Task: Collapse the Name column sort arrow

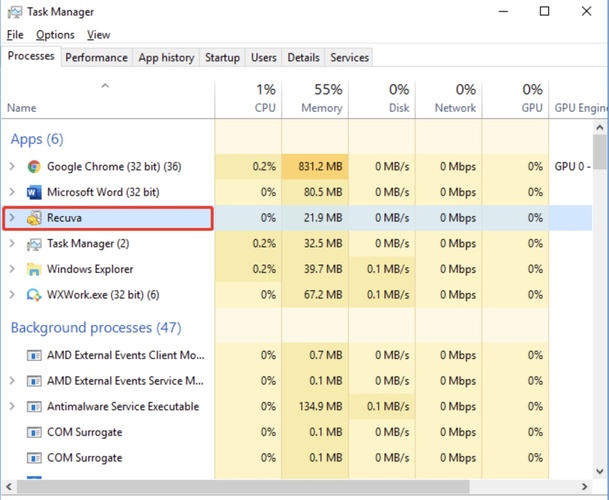Action: coord(105,85)
